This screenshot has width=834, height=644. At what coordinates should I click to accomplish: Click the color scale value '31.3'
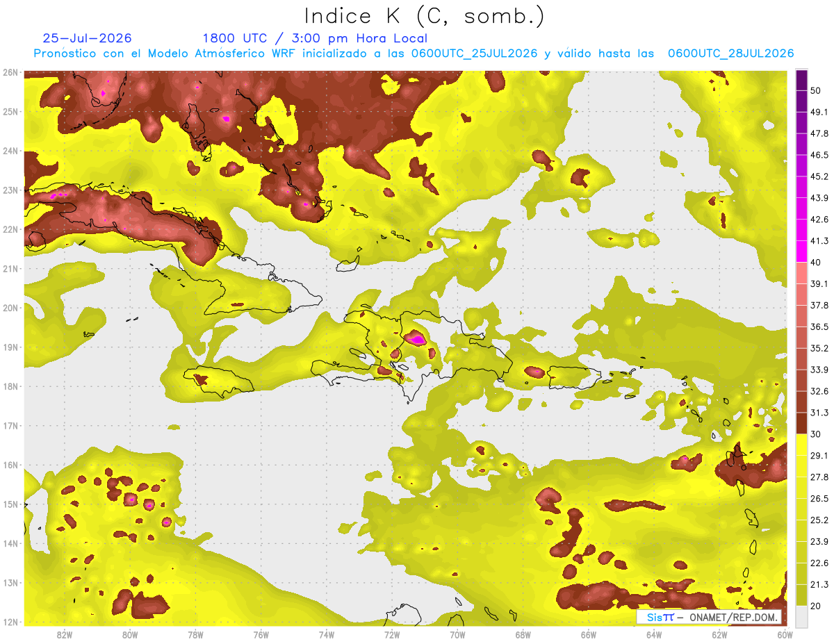(819, 413)
